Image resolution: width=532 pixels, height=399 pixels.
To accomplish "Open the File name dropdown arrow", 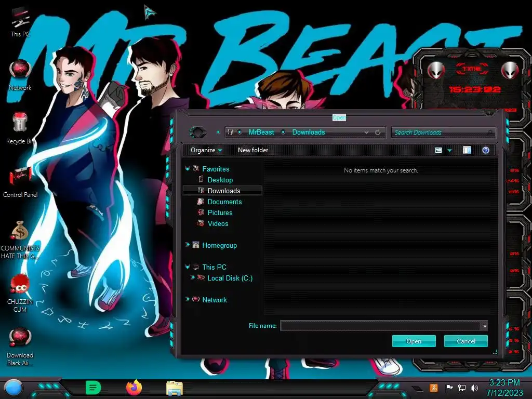I will tap(485, 326).
